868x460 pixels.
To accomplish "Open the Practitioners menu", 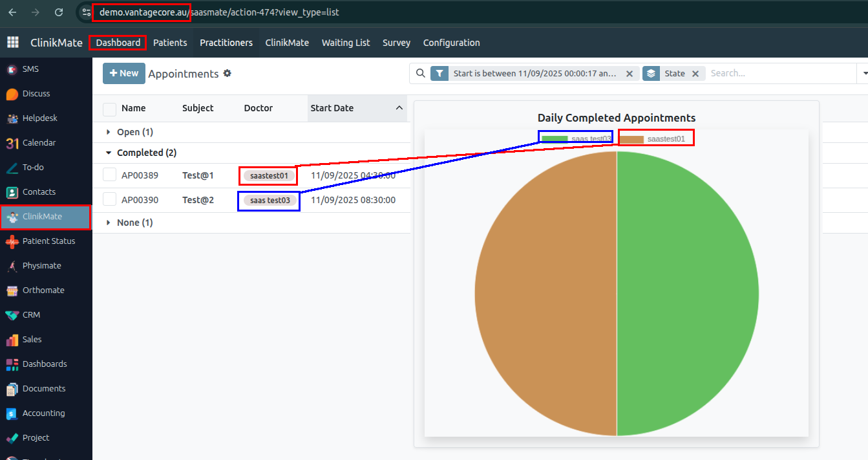I will click(x=226, y=43).
